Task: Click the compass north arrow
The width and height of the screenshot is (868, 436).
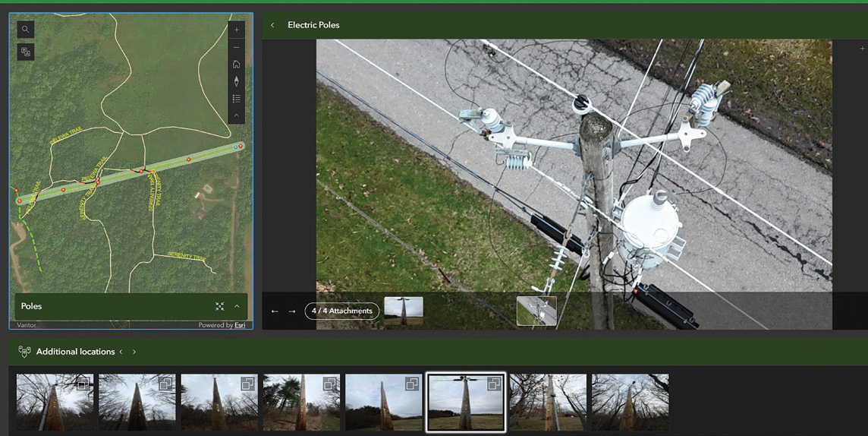Action: click(237, 81)
